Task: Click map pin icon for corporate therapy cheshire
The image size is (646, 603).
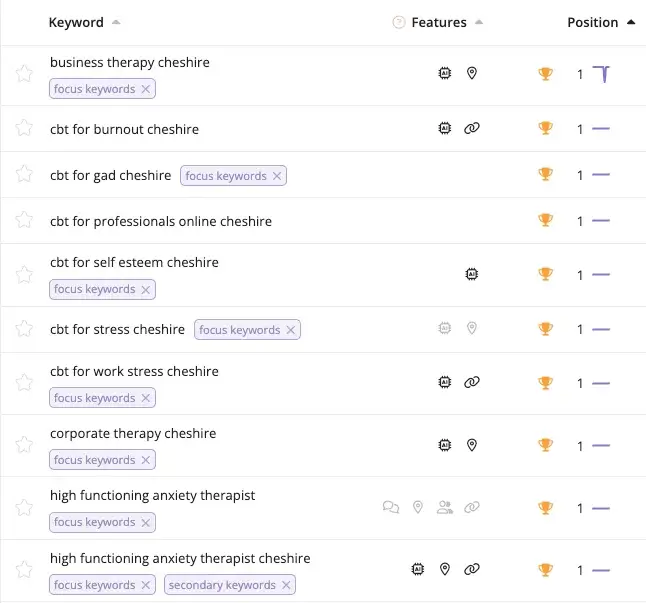Action: 472,445
